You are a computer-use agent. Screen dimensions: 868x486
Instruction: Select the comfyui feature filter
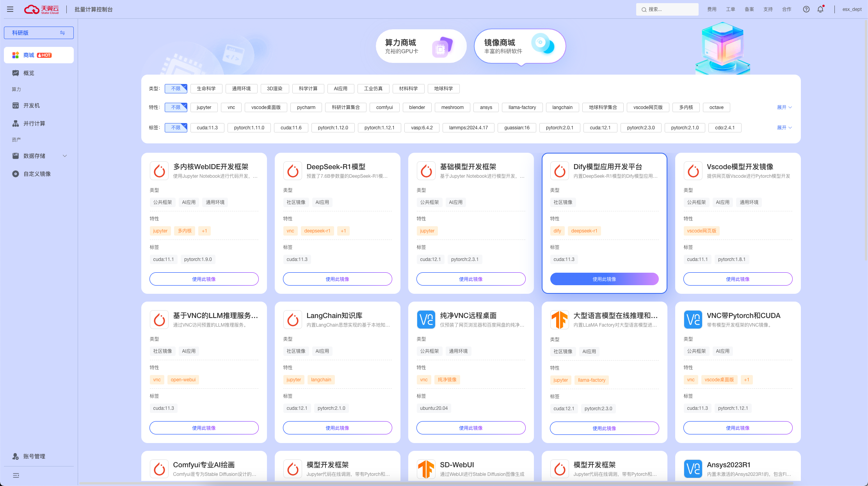pos(384,107)
